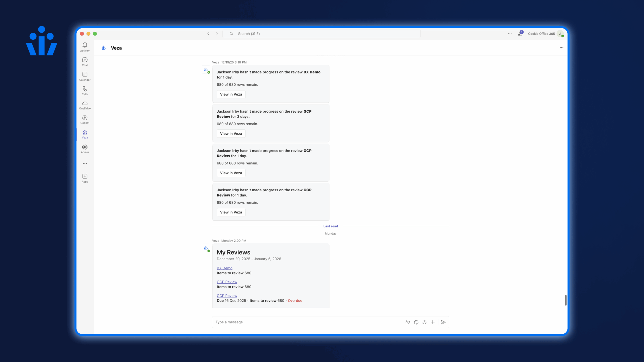This screenshot has height=362, width=644.
Task: Expand more sidebar apps ellipsis
Action: point(85,163)
